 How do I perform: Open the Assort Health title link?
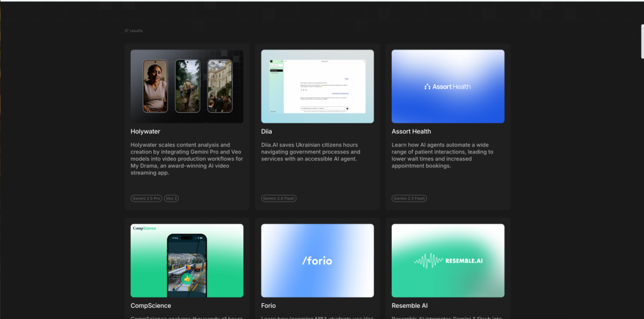click(x=411, y=132)
